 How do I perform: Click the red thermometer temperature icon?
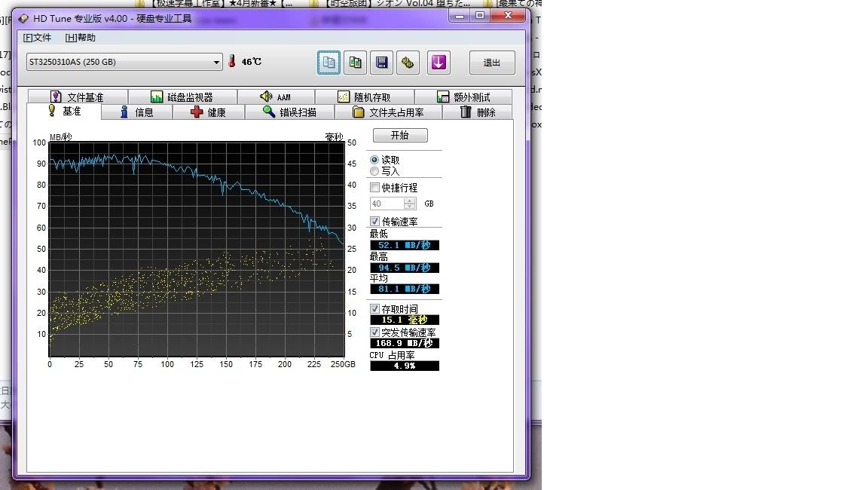(x=232, y=62)
